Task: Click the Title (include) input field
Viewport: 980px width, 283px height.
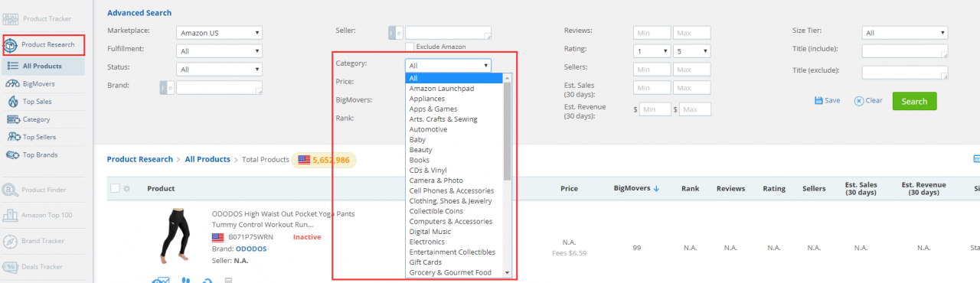Action: tap(905, 51)
